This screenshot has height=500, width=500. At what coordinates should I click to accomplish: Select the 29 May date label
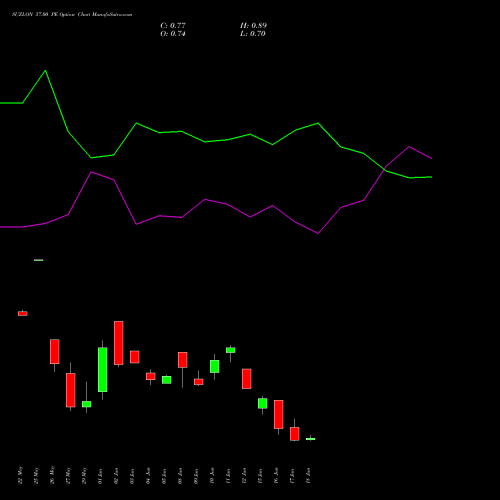pos(85,475)
